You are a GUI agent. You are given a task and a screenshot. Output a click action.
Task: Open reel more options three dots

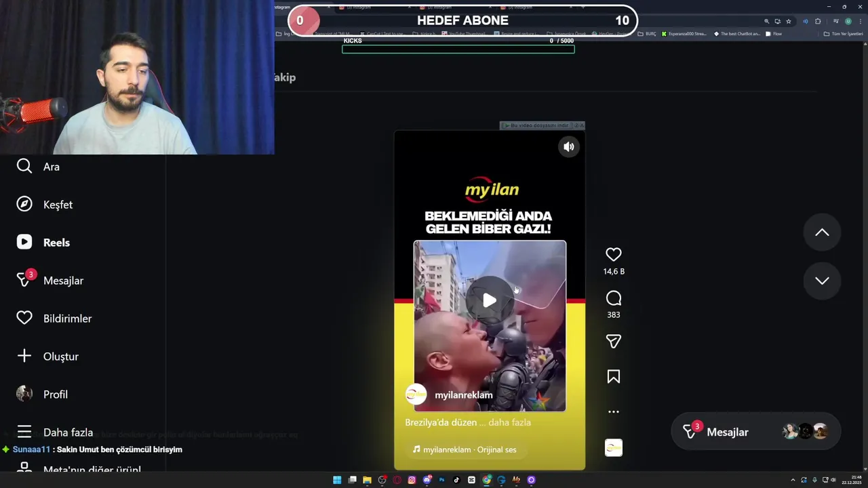[614, 411]
